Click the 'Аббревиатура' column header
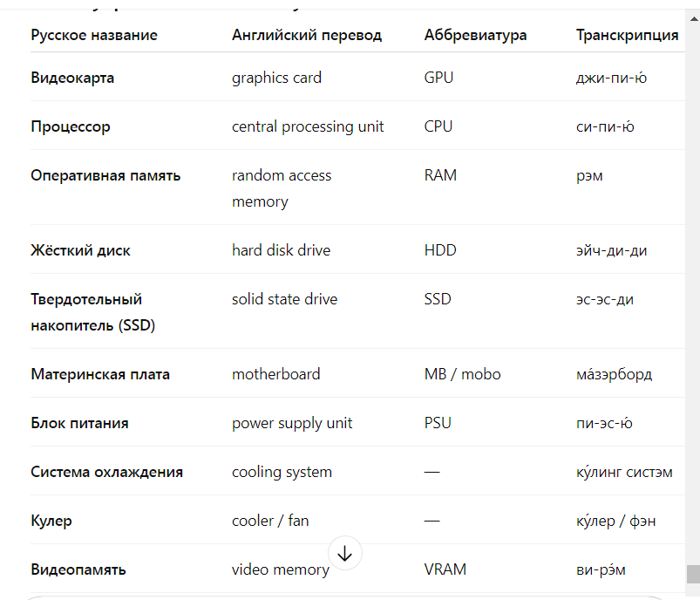Image resolution: width=700 pixels, height=600 pixels. pyautogui.click(x=475, y=35)
